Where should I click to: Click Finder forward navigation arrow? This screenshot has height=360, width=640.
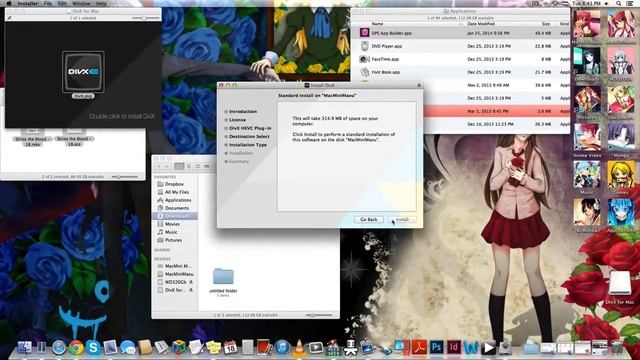point(167,166)
